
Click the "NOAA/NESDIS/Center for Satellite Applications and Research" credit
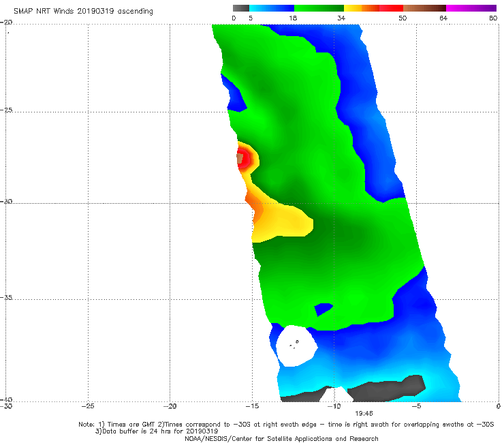coord(281,439)
